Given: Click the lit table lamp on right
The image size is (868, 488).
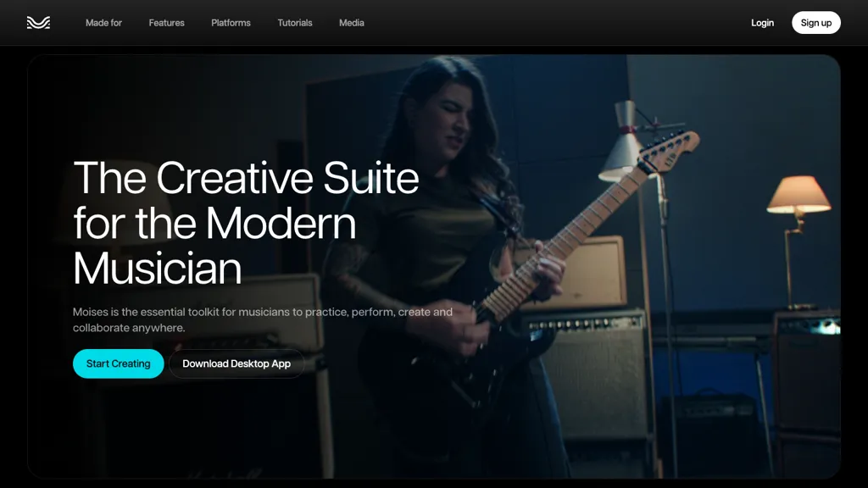Looking at the screenshot, I should (798, 195).
